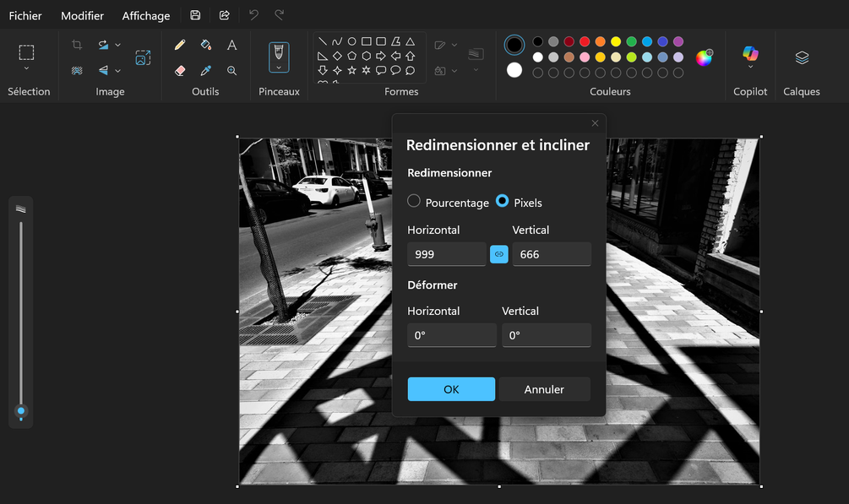Screen dimensions: 849x504
Task: Open the Affichage menu
Action: pos(145,16)
